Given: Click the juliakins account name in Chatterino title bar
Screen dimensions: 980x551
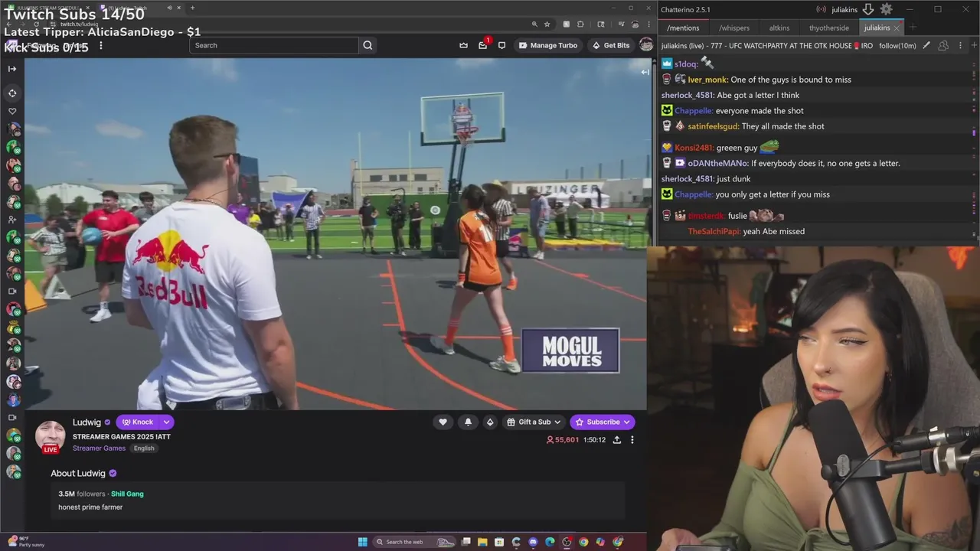Looking at the screenshot, I should [x=844, y=10].
